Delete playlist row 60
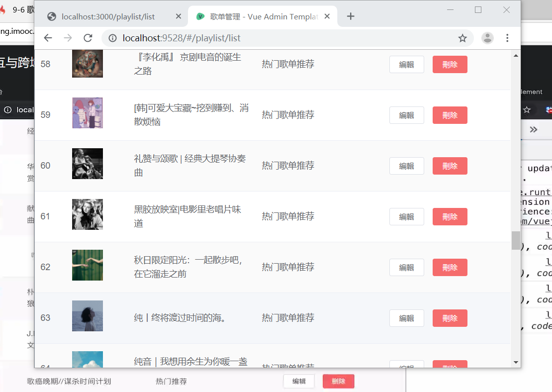 click(450, 166)
